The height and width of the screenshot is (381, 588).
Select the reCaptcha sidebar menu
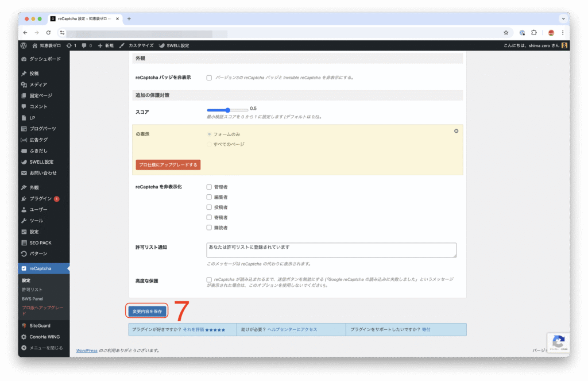pos(44,268)
